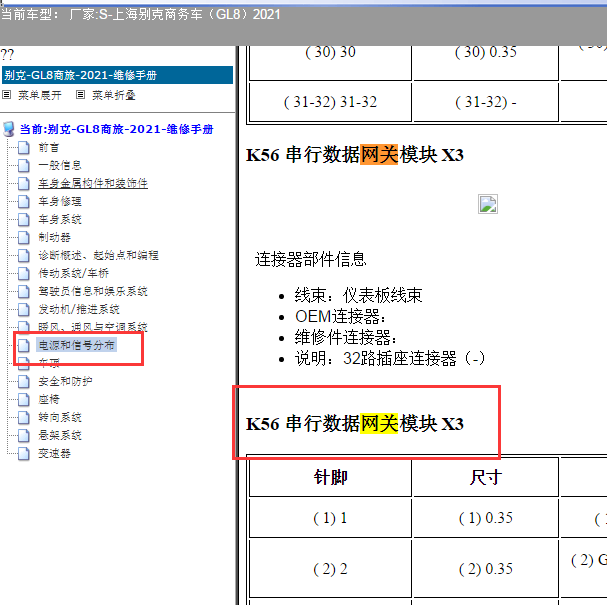Image resolution: width=607 pixels, height=605 pixels.
Task: Click the 菜单折叠 collapse-menu icon
Action: coord(80,94)
